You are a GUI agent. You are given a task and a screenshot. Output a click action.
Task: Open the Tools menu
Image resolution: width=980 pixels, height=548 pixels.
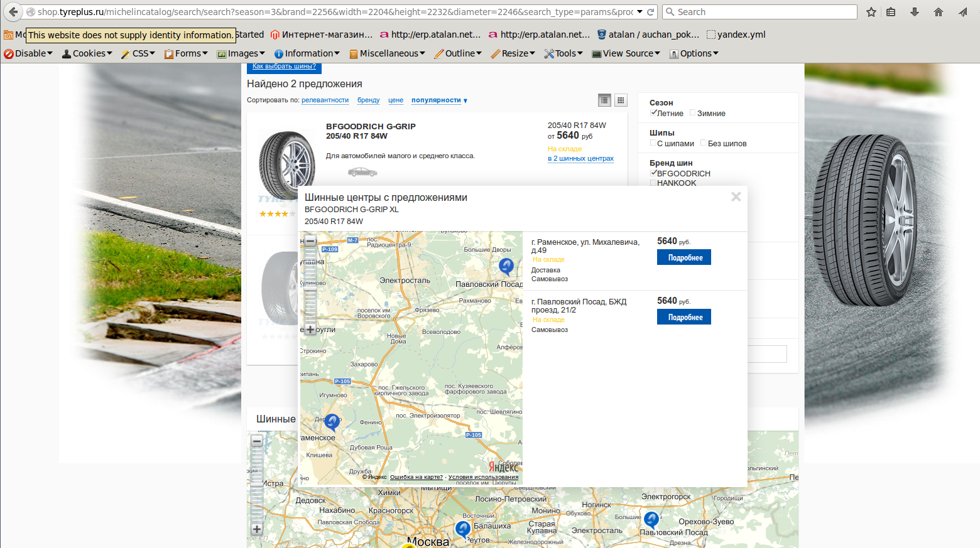coord(563,53)
